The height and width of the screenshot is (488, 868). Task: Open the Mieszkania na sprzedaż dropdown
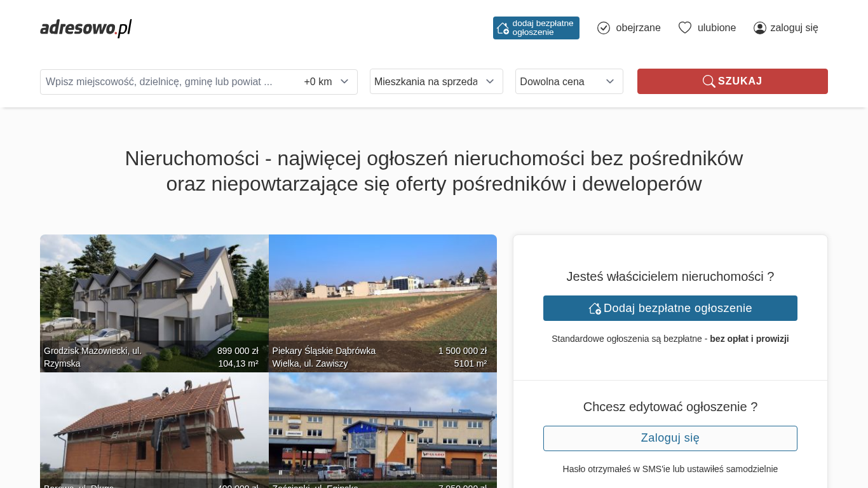[x=436, y=81]
